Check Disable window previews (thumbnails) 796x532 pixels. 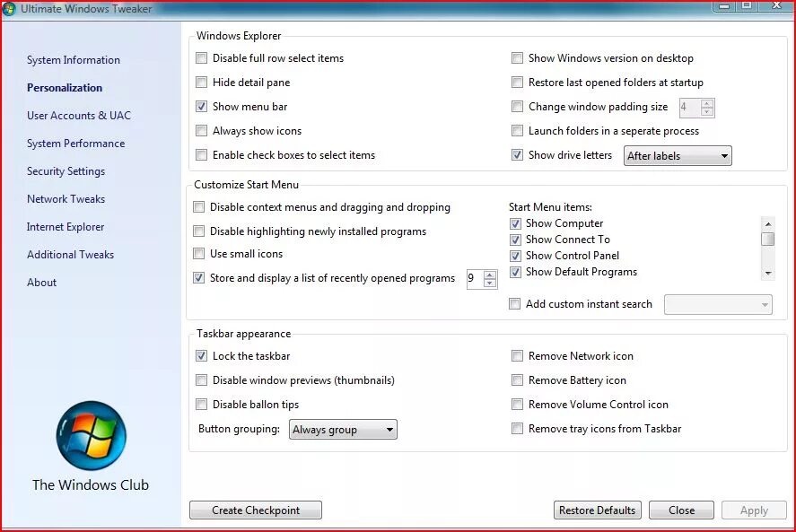202,380
